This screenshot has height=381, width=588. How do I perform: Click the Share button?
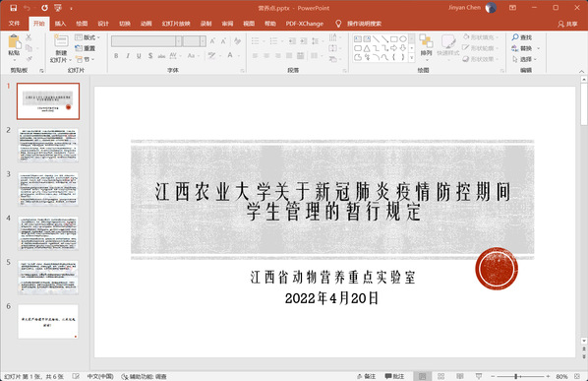(x=567, y=24)
